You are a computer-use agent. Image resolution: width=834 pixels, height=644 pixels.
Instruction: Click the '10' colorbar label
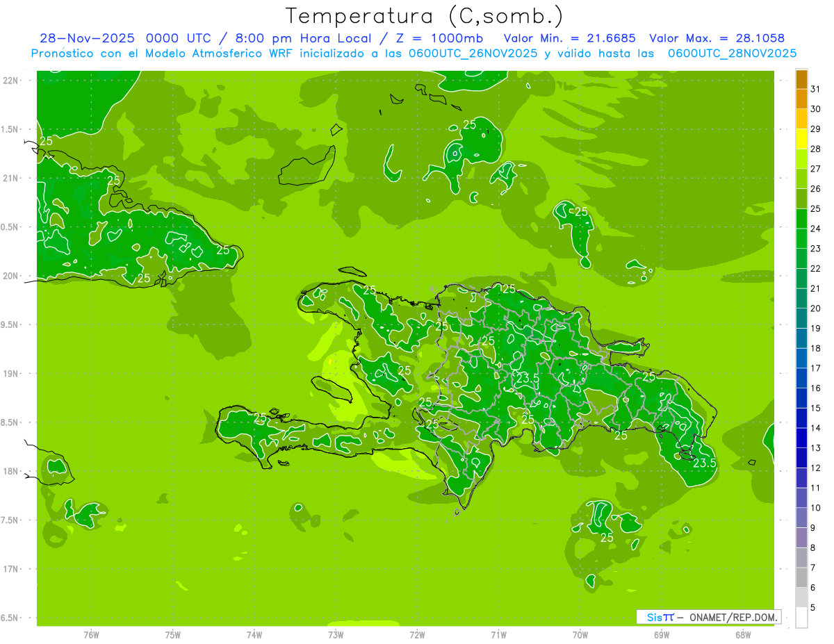[816, 508]
